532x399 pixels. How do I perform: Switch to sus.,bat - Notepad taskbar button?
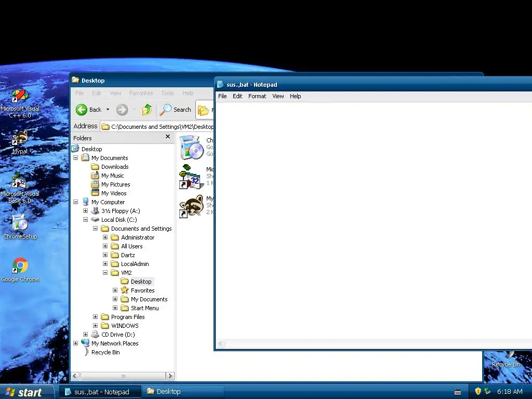coord(100,392)
